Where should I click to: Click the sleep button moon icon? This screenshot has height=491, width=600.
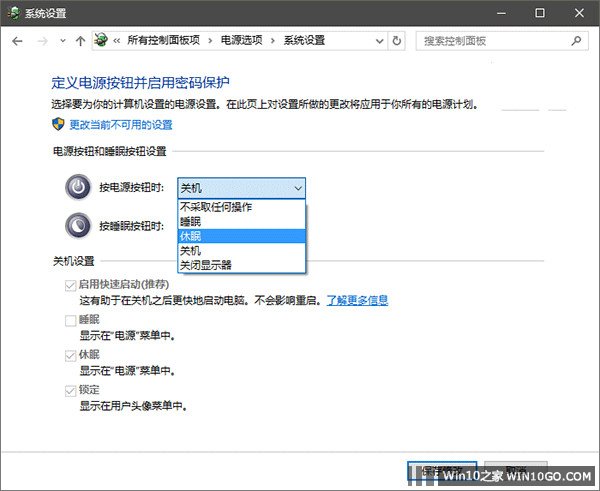[78, 225]
